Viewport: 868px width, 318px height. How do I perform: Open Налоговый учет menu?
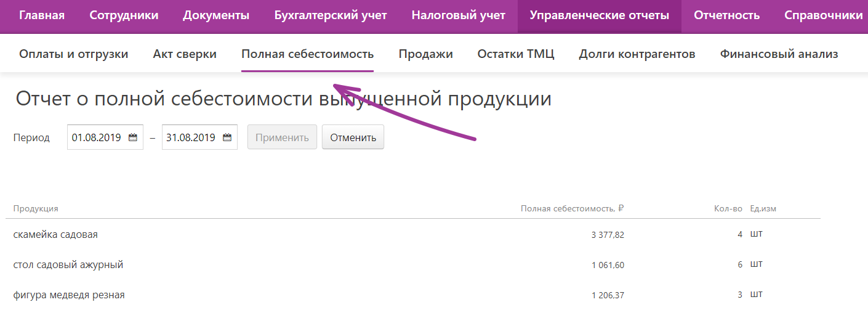click(x=459, y=16)
